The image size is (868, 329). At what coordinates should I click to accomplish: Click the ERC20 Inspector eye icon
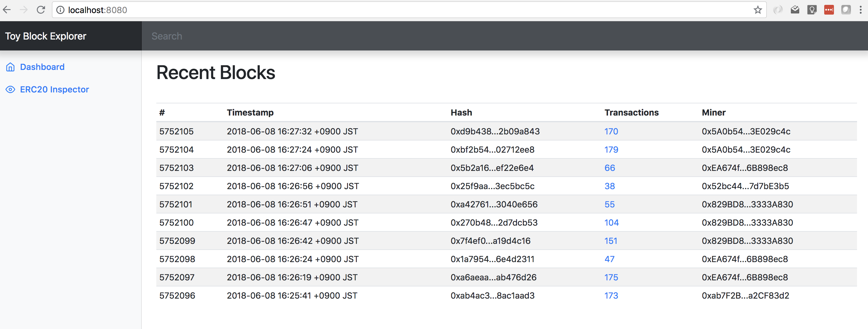[10, 90]
